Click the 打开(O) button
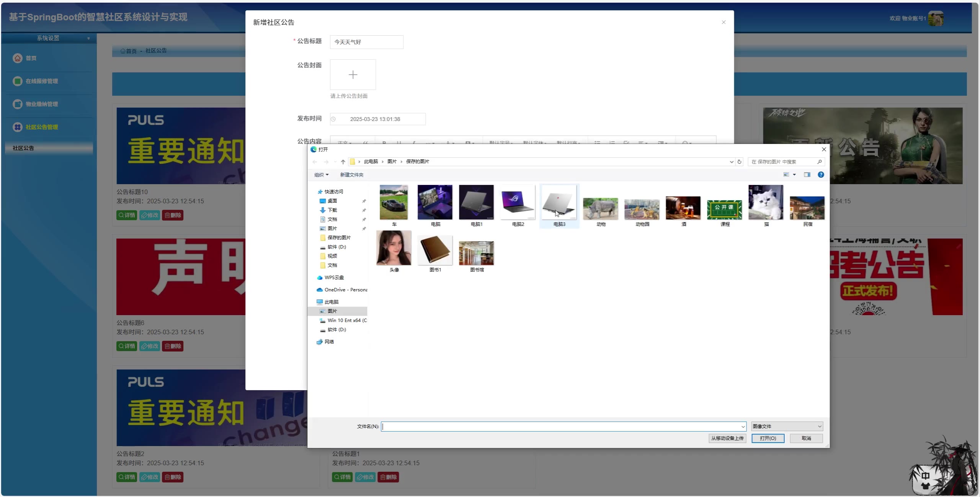Viewport: 980px width, 497px height. click(x=768, y=438)
